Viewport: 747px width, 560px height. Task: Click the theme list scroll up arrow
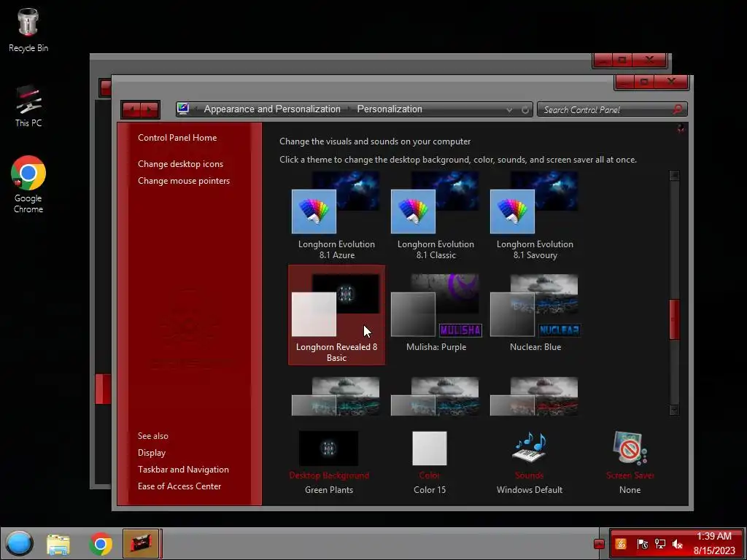point(674,175)
